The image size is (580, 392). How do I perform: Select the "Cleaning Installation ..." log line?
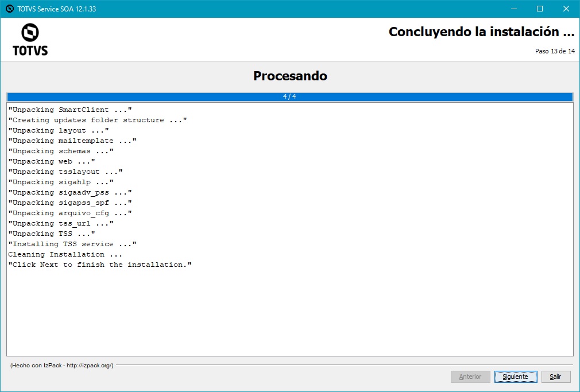tap(65, 255)
